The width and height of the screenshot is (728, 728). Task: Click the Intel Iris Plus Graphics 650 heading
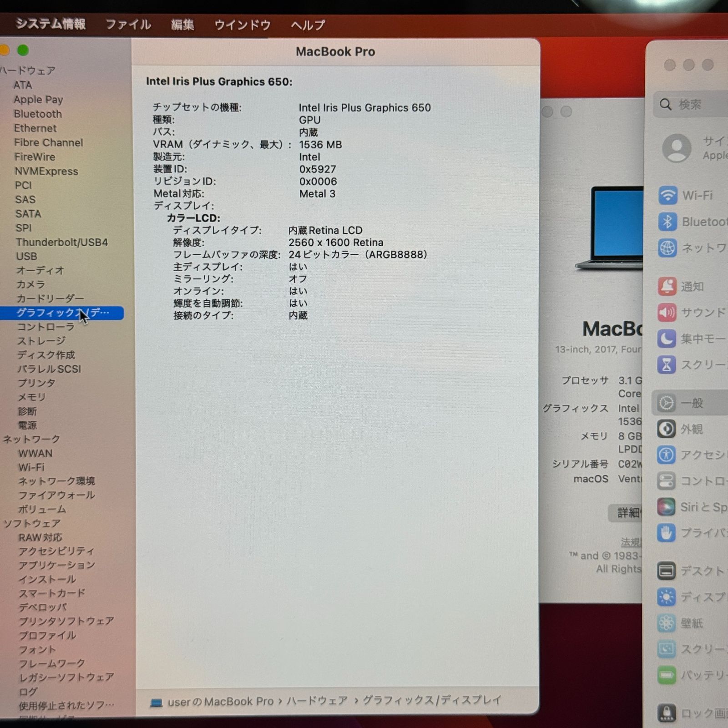pyautogui.click(x=219, y=81)
